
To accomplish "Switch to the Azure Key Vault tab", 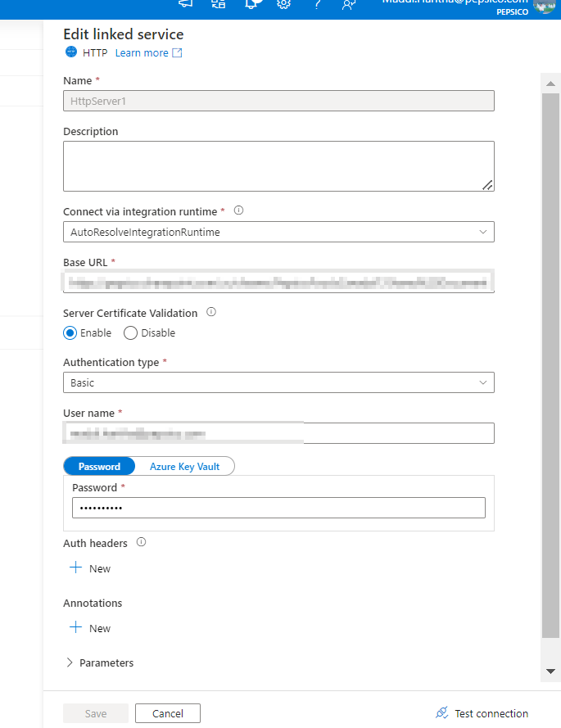I will point(184,467).
